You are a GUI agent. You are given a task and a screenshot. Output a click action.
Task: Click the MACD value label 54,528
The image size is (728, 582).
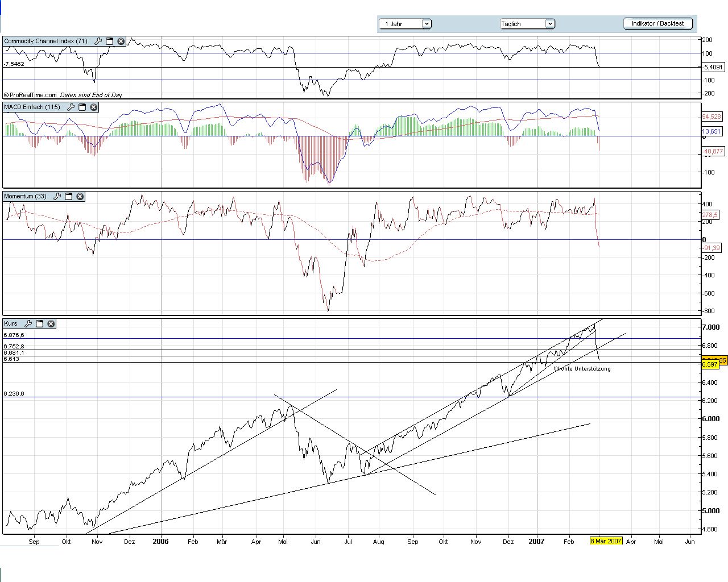coord(712,117)
